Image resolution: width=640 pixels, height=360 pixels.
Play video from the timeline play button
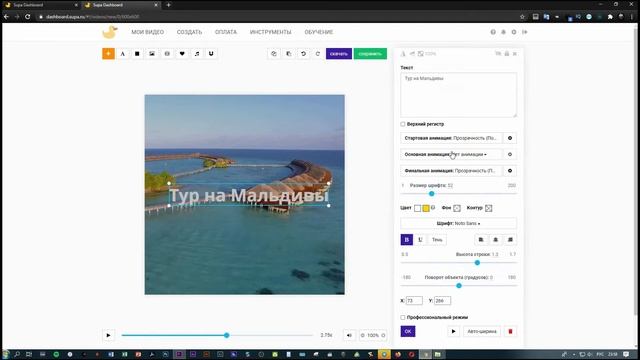[108, 335]
